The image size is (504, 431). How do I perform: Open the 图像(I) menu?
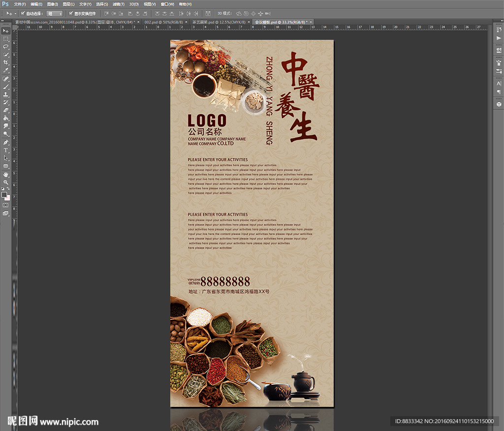click(x=52, y=4)
